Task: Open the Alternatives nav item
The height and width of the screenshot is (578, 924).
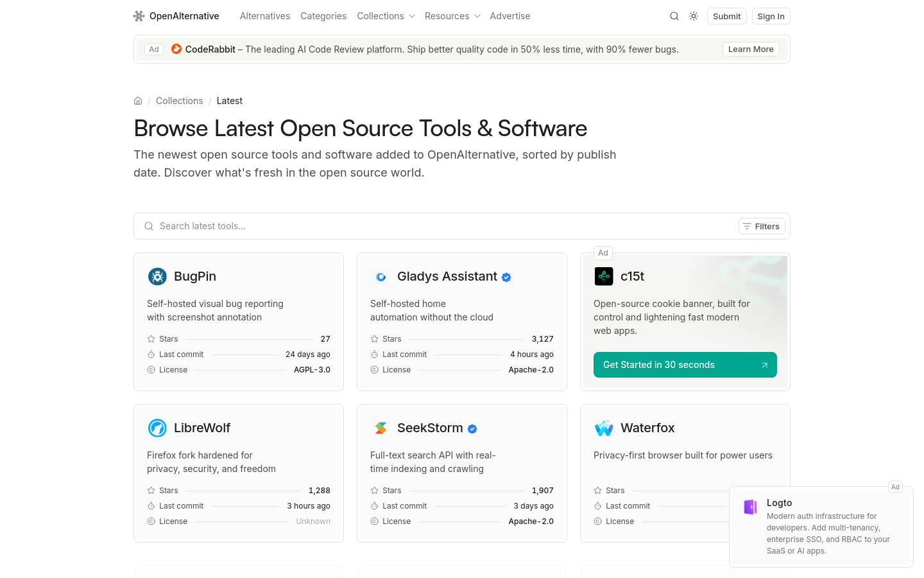Action: (265, 16)
